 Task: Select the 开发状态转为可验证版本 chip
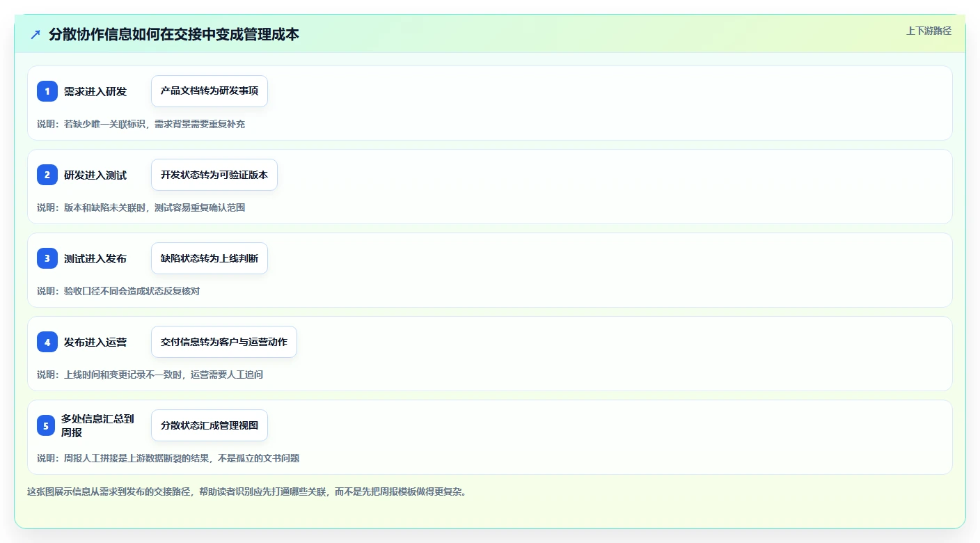[214, 175]
